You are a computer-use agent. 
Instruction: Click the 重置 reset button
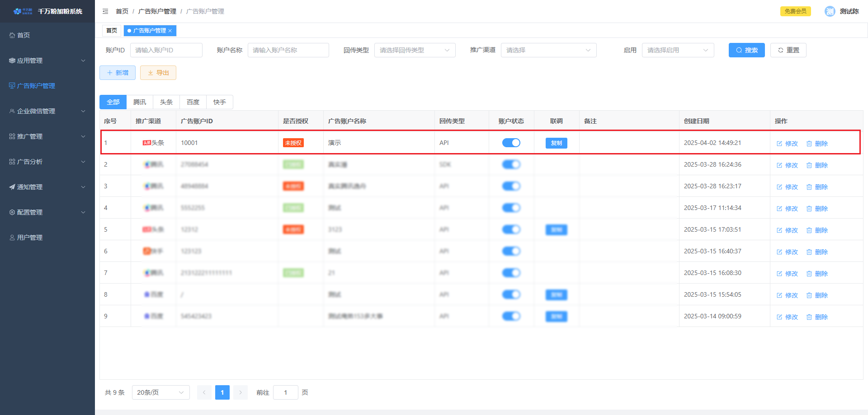[788, 50]
